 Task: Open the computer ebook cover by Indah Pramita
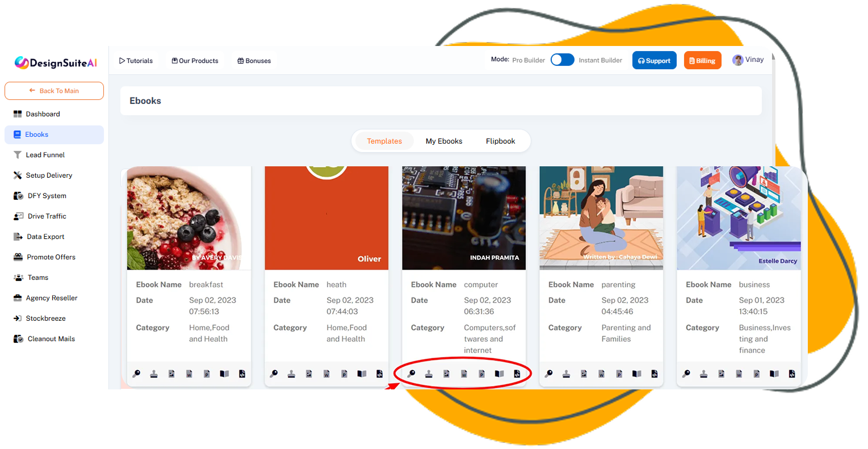(464, 218)
